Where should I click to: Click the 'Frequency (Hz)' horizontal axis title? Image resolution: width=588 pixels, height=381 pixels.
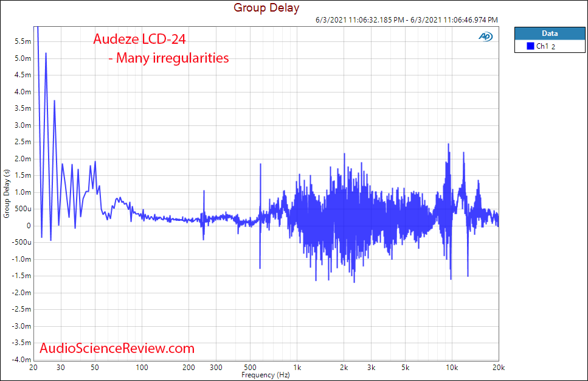[x=266, y=375]
